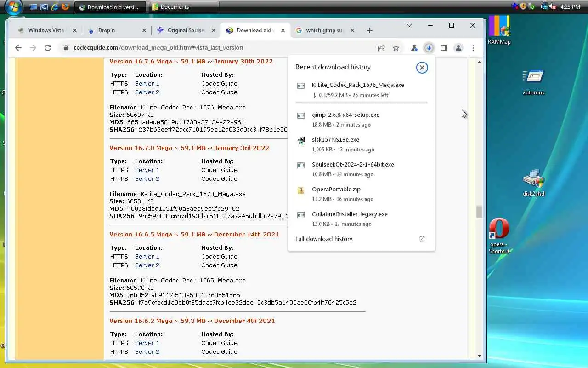The height and width of the screenshot is (368, 588).
Task: Open Documents window from taskbar
Action: [184, 7]
